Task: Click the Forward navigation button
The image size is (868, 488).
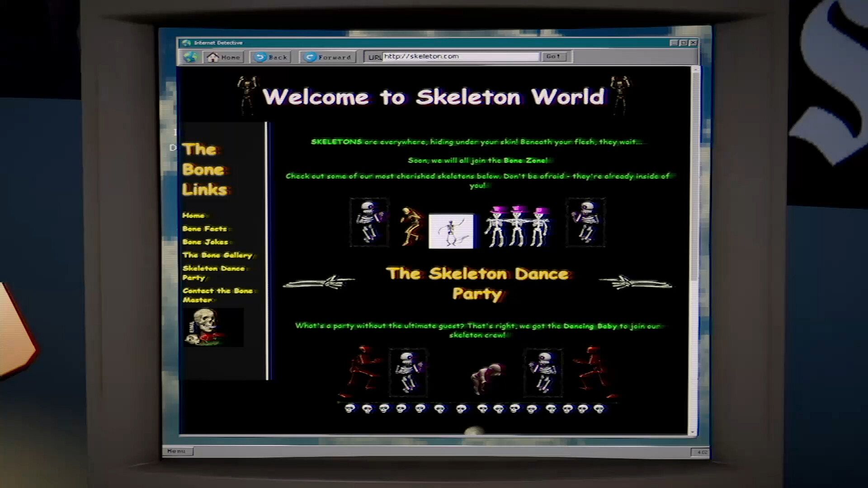Action: point(328,57)
